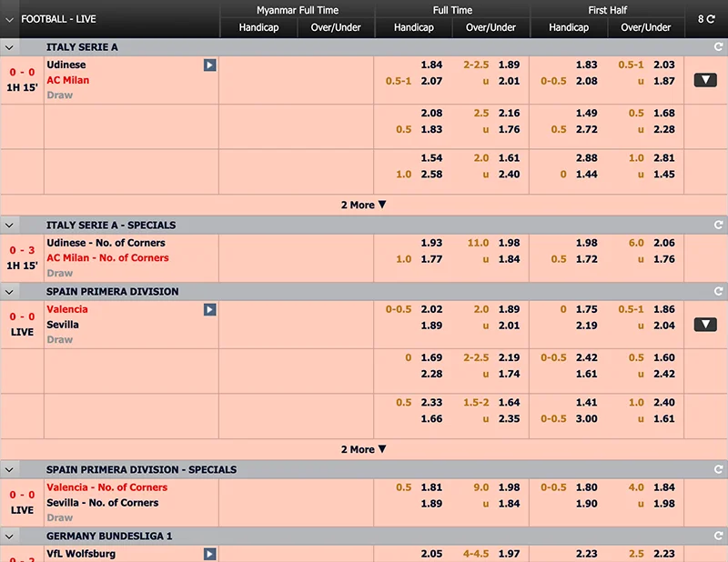Select the First Half Over/Under column header
This screenshot has width=728, height=562.
click(x=646, y=27)
